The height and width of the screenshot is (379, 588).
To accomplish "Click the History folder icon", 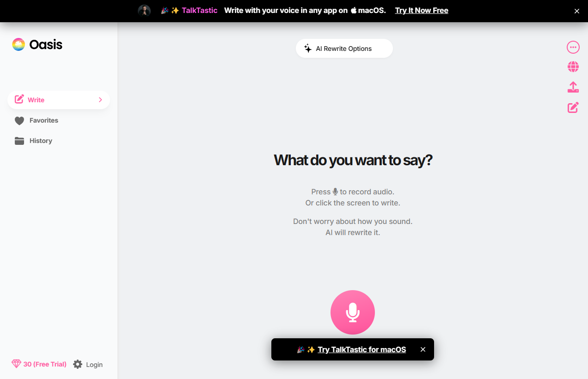I will tap(19, 141).
